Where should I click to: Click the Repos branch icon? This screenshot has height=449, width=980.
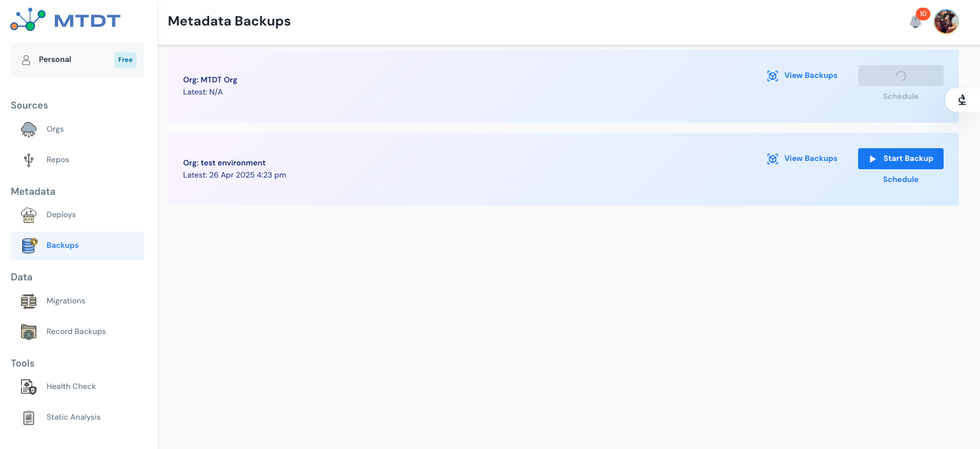pyautogui.click(x=29, y=160)
